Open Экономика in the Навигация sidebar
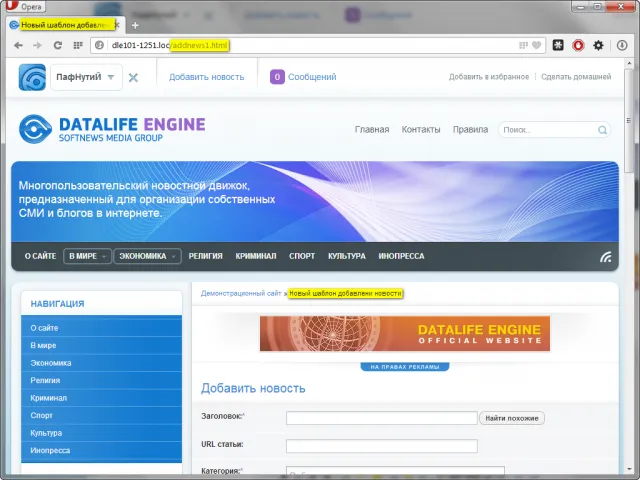The height and width of the screenshot is (480, 640). pos(51,363)
